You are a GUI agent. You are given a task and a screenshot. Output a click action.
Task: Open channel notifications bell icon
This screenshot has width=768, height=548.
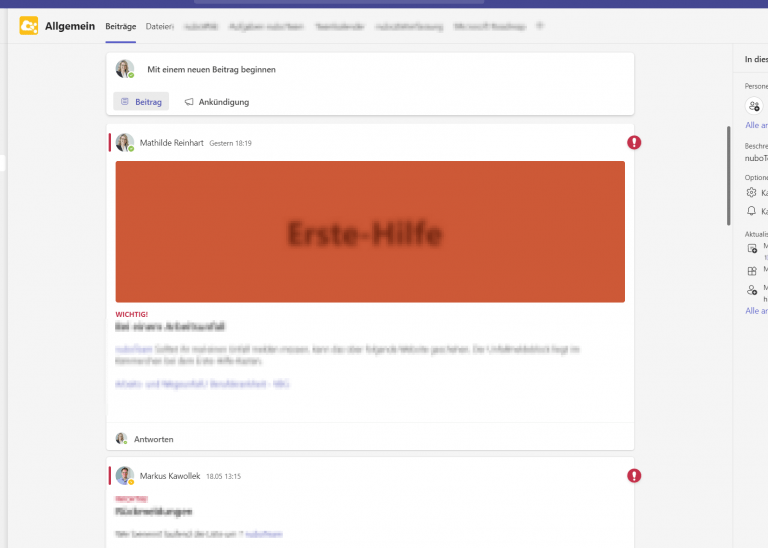point(751,211)
